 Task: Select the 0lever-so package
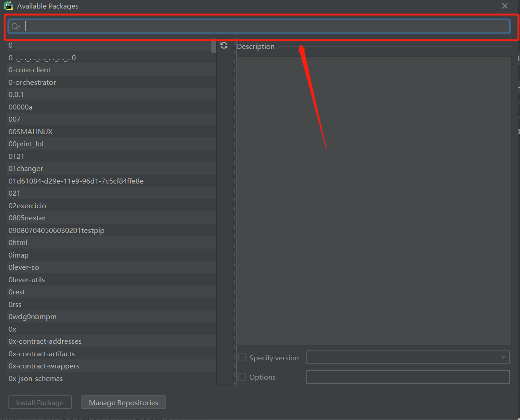pos(112,267)
